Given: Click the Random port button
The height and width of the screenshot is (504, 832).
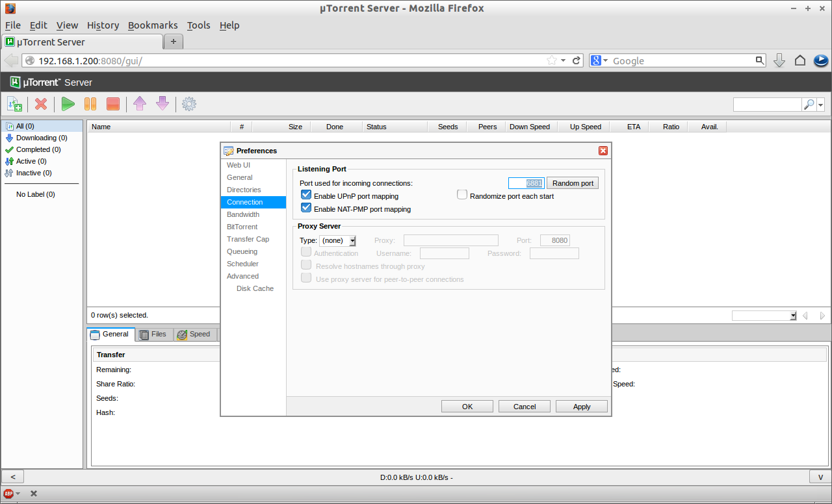Looking at the screenshot, I should 573,183.
